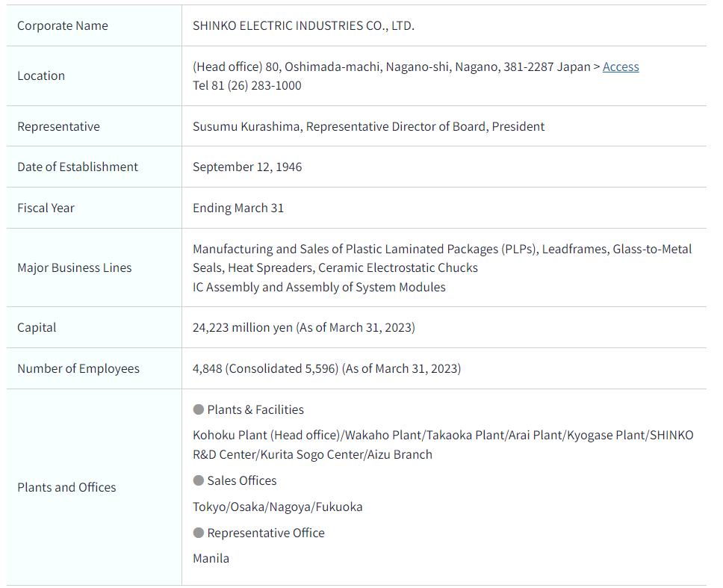Click 'Manufacturing and Sales of Plastic Laminated Packages' line
The height and width of the screenshot is (588, 723).
tap(442, 249)
